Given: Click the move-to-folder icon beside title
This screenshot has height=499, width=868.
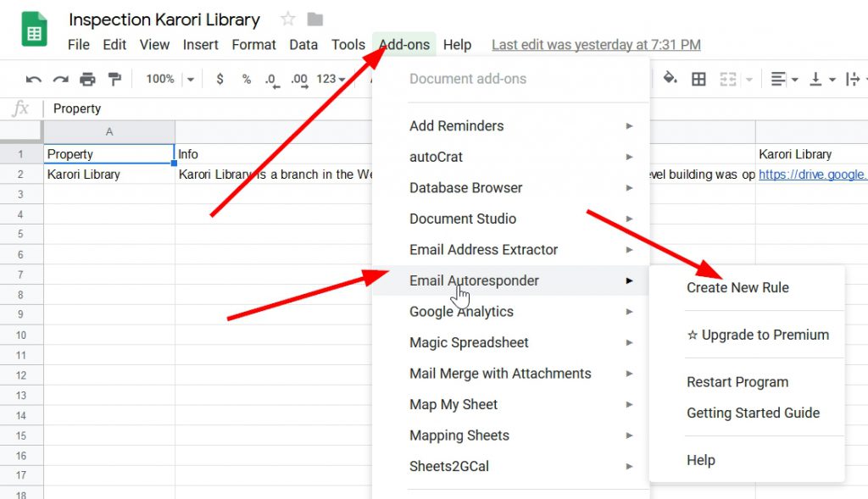Looking at the screenshot, I should [314, 19].
